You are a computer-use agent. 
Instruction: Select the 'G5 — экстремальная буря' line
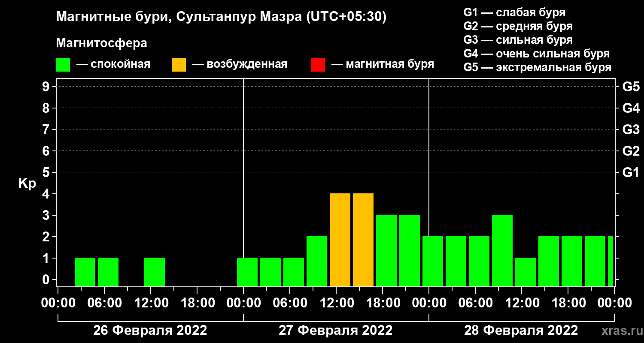pyautogui.click(x=538, y=67)
